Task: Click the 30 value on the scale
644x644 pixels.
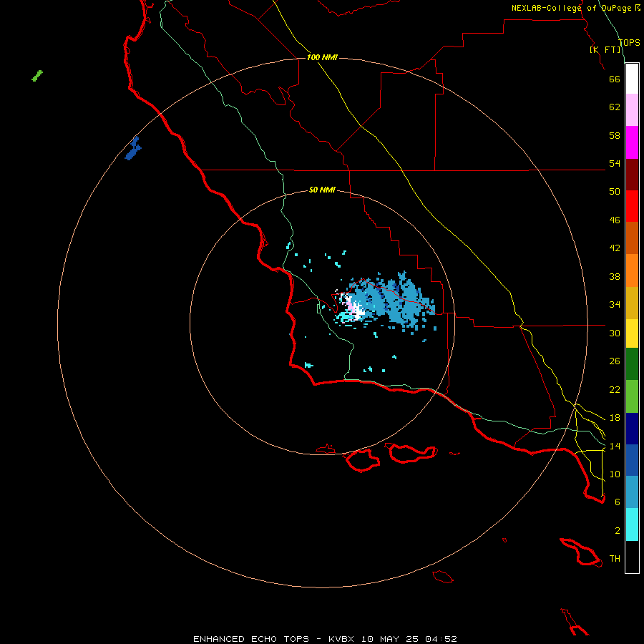Action: 615,333
